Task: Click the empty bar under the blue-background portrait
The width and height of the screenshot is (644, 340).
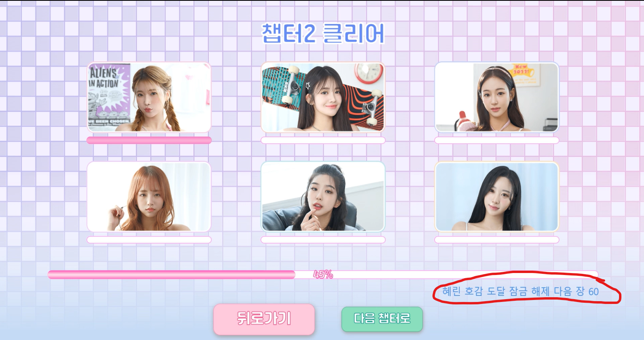Action: click(497, 240)
